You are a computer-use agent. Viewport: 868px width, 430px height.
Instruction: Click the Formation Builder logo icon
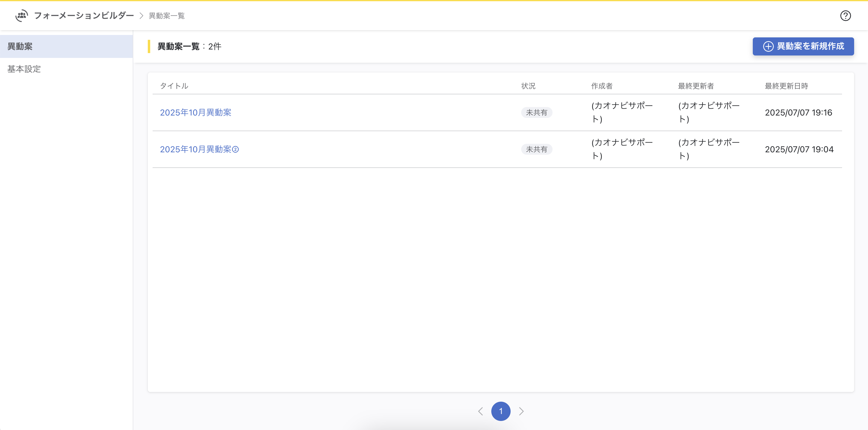coord(22,15)
